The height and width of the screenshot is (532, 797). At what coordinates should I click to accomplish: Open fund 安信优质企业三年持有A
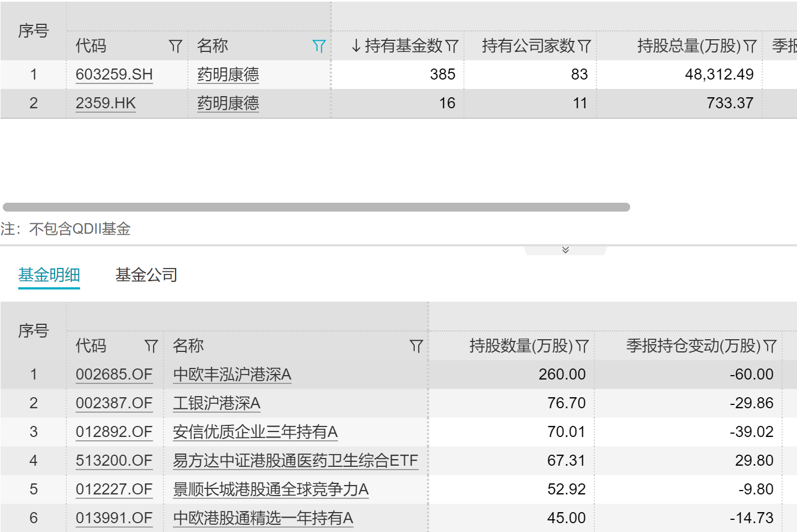(x=255, y=431)
